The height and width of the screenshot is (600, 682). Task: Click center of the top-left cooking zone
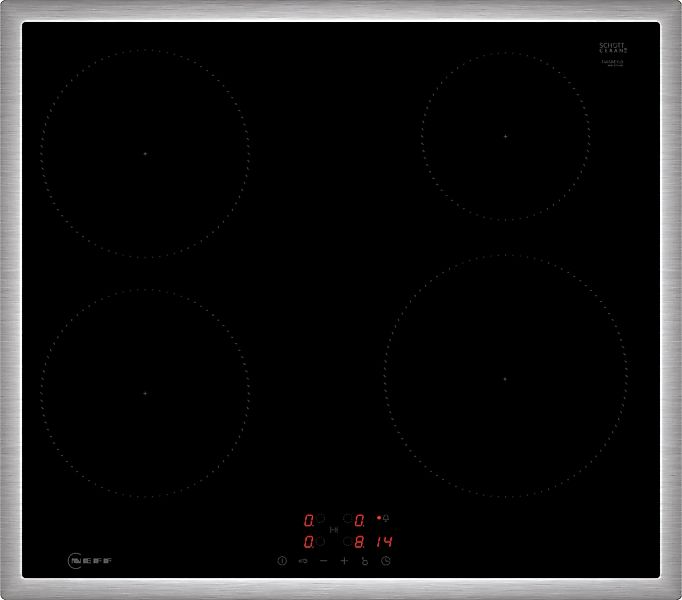pos(145,153)
